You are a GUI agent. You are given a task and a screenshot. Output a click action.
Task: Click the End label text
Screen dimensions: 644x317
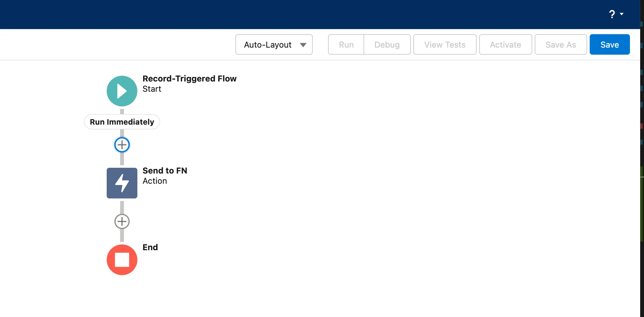[x=150, y=247]
